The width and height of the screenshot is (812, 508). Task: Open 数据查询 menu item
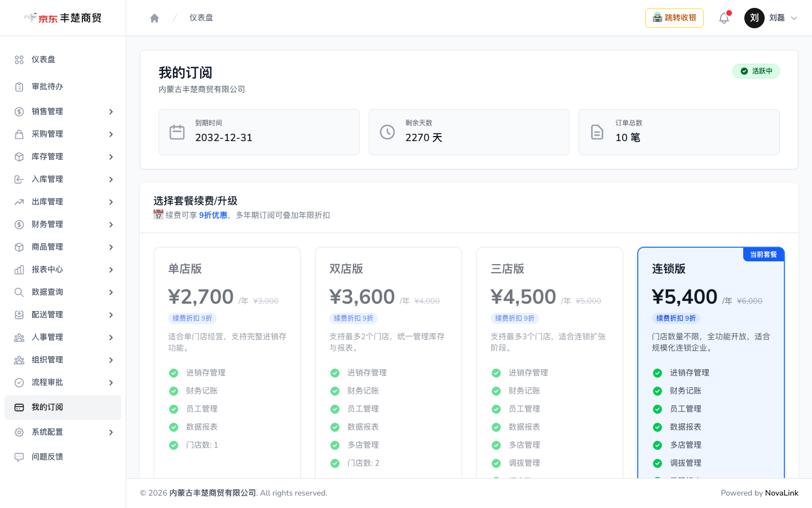coord(63,292)
